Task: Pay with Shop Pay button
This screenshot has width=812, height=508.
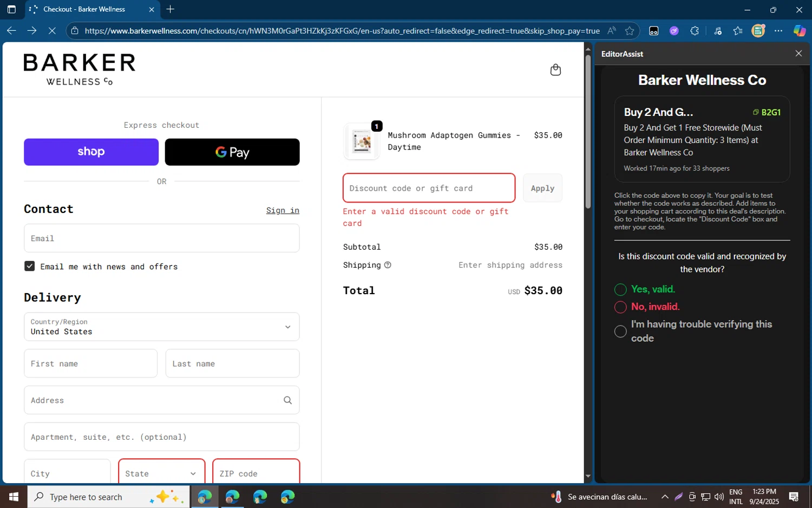Action: click(x=91, y=152)
